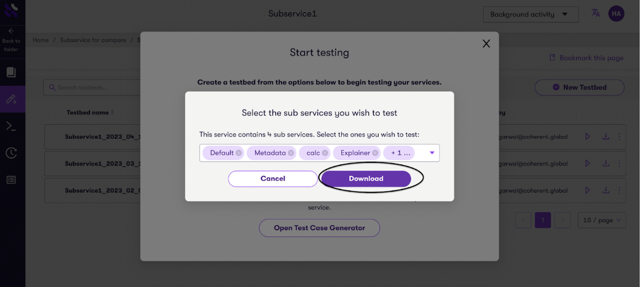Viewport: 644px width, 287px height.
Task: Close the Start testing dialog
Action: [486, 44]
